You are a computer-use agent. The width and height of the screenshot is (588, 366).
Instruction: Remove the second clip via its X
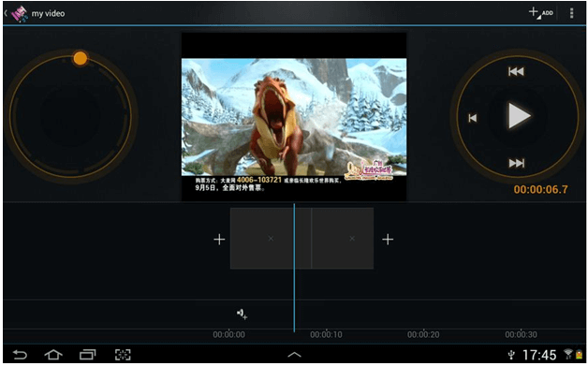click(x=352, y=239)
